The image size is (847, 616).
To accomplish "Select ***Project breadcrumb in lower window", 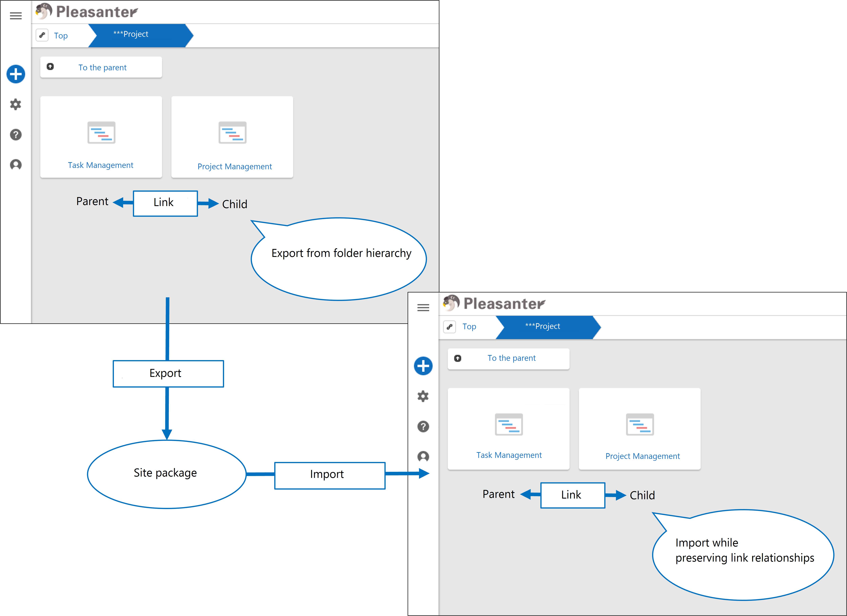I will (x=548, y=327).
